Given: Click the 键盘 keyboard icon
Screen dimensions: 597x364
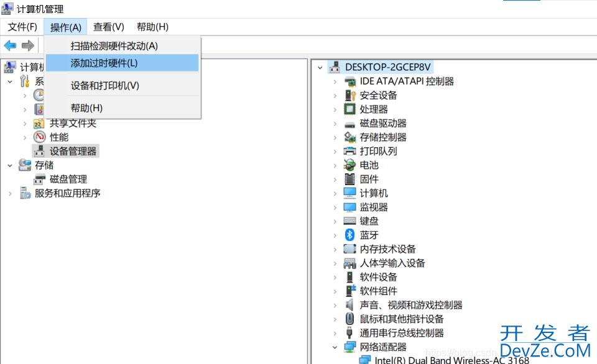Looking at the screenshot, I should point(349,221).
